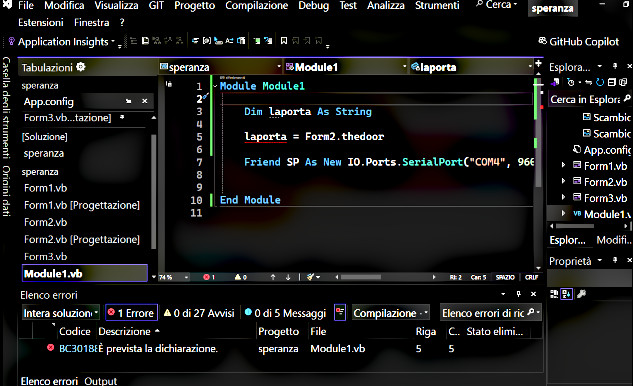Open the Compilazione filter dropdown
This screenshot has width=633, height=386.
point(390,313)
